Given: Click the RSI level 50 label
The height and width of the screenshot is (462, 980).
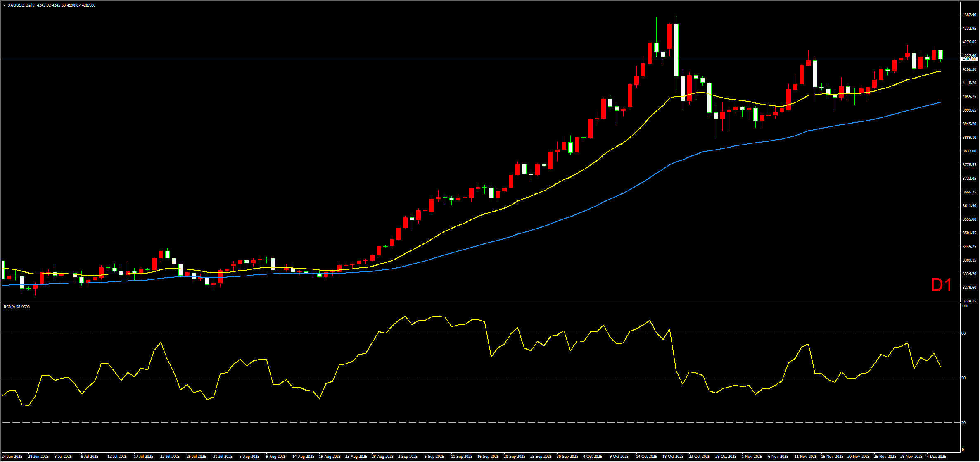Looking at the screenshot, I should click(963, 378).
